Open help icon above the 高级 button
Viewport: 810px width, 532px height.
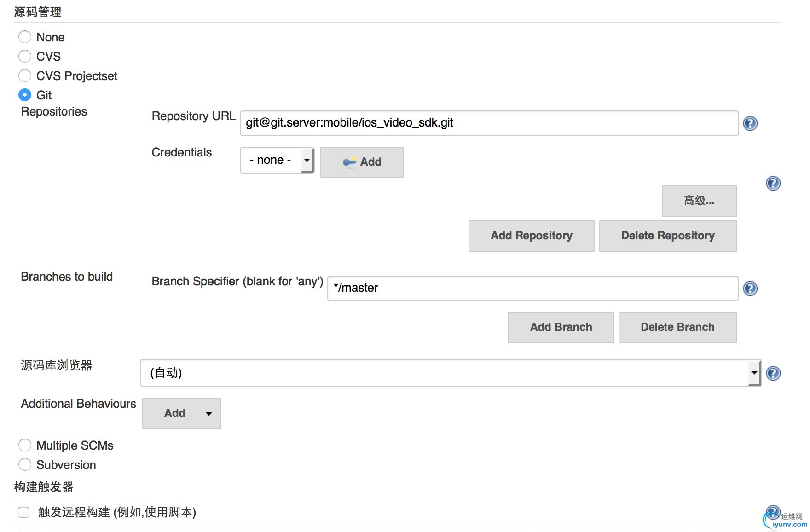point(773,183)
